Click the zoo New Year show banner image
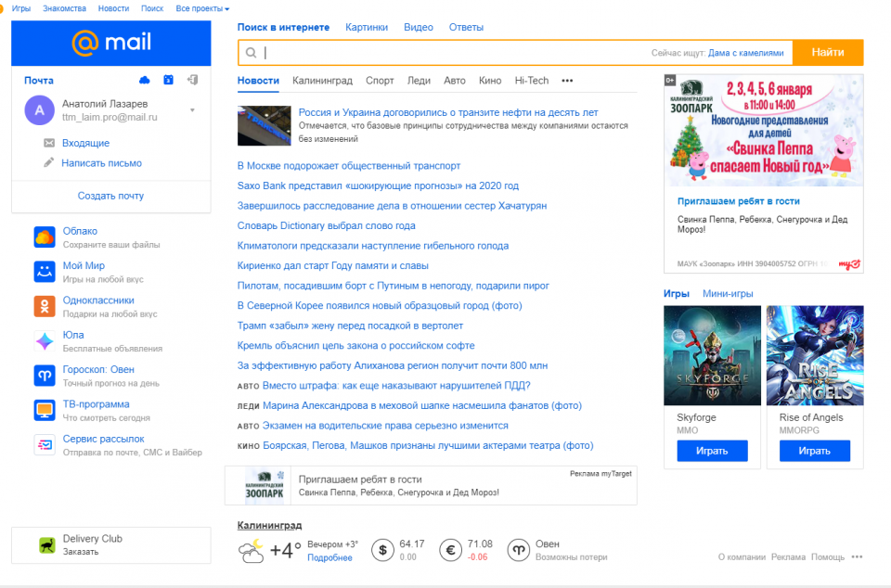Viewport: 891px width, 588px height. (x=764, y=131)
